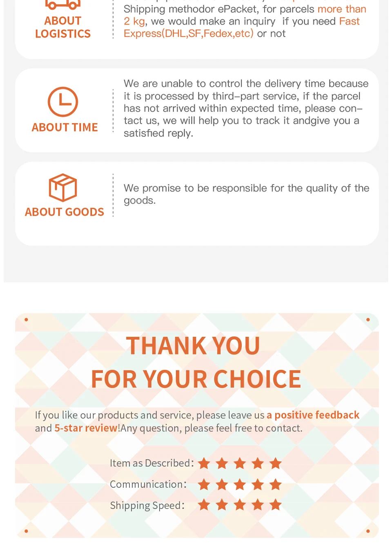Click the 'Shipping Speed:' label
Screen dimensions: 392x557
147,506
